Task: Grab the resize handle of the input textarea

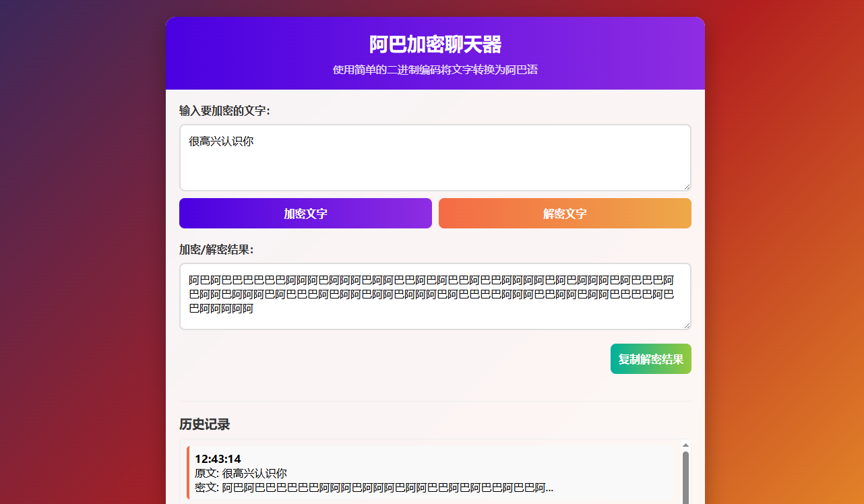Action: pos(686,186)
